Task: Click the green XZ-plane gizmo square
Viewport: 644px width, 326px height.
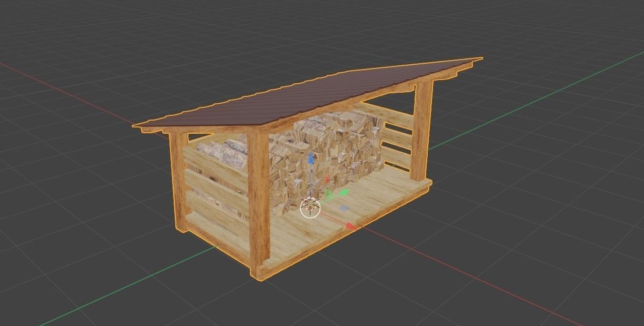Action: pos(329,193)
